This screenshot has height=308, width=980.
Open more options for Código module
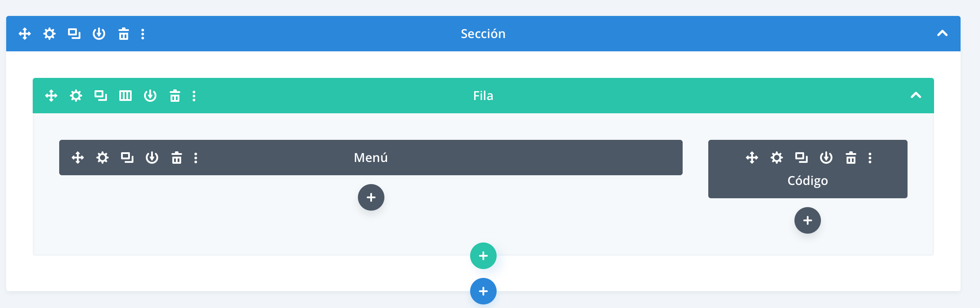point(870,158)
